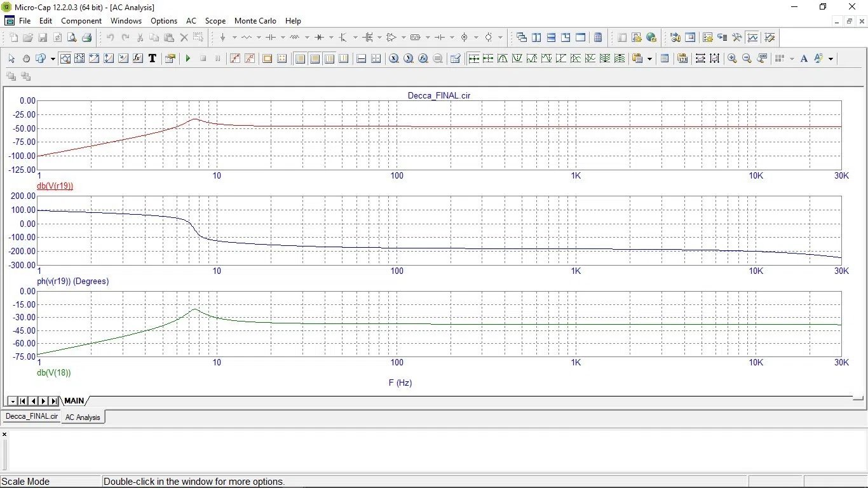Expand the transistor component dropdown arrow
Screen dimensions: 868x488
click(355, 37)
